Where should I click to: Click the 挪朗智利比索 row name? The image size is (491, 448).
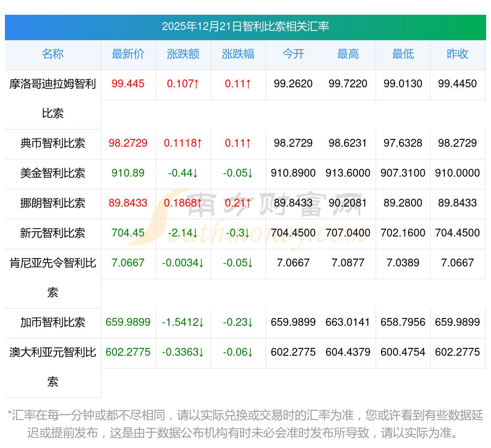coord(53,203)
